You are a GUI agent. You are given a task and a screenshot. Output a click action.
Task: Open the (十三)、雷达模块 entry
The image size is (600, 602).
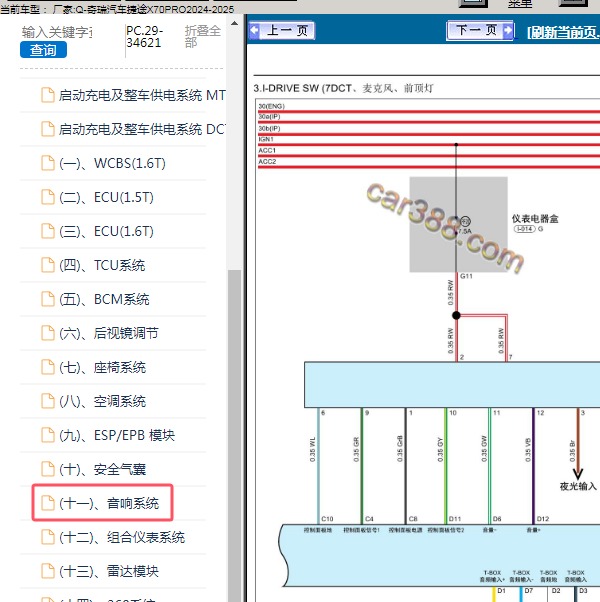click(113, 571)
